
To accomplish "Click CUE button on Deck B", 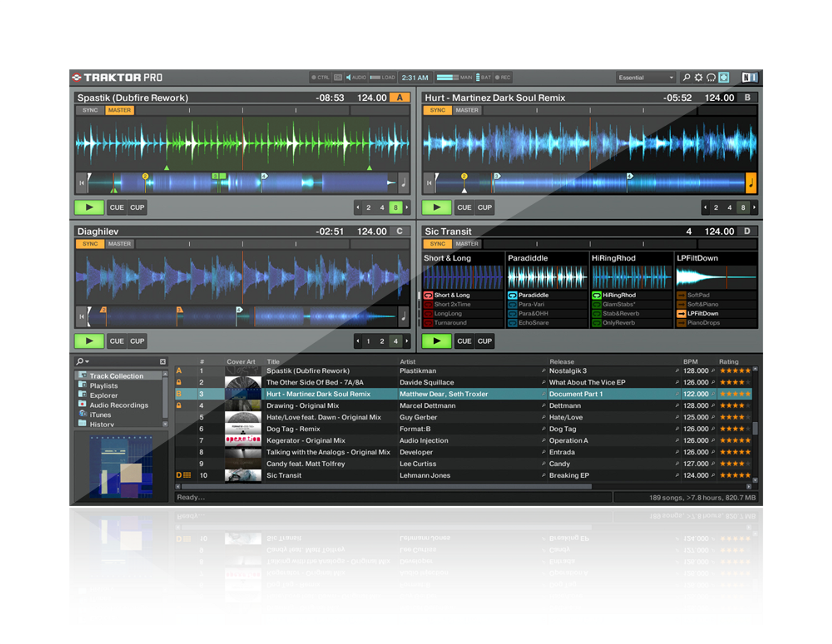I will (x=464, y=207).
